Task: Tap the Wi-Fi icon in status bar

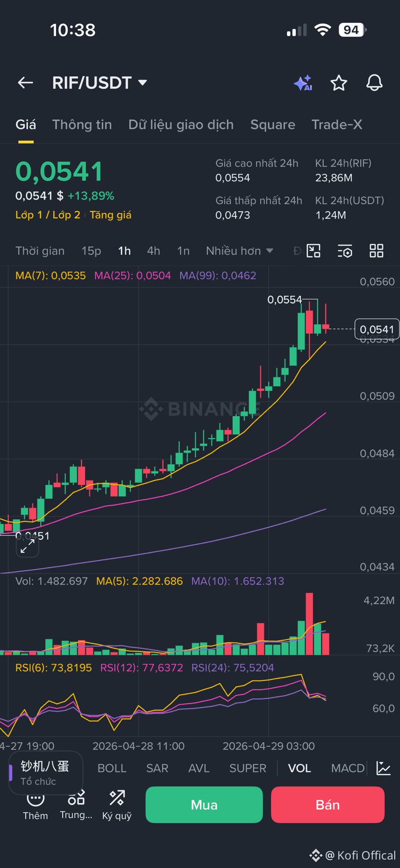Action: pos(322,30)
